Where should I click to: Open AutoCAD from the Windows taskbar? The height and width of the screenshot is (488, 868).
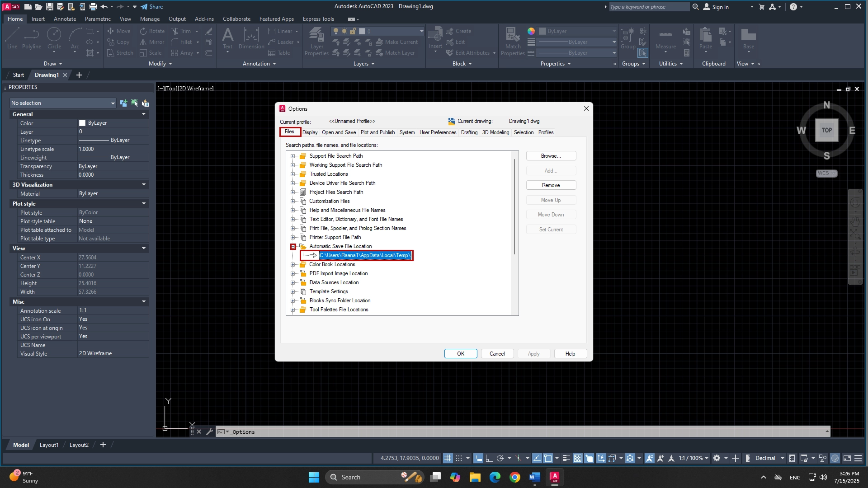[554, 477]
